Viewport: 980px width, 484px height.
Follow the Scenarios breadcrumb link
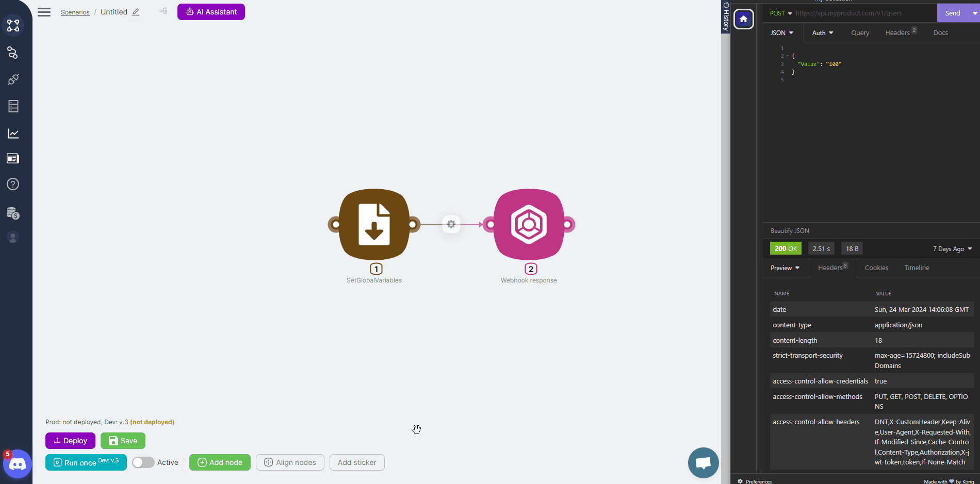(75, 12)
